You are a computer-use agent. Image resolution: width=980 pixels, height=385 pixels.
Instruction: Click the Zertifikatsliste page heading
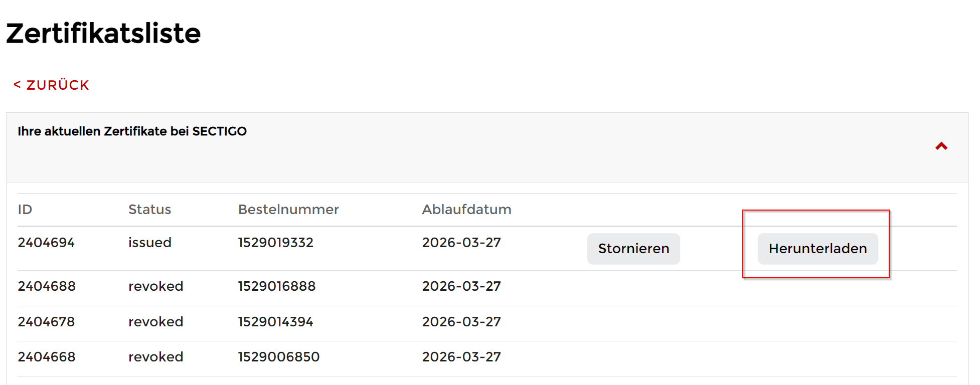[103, 34]
